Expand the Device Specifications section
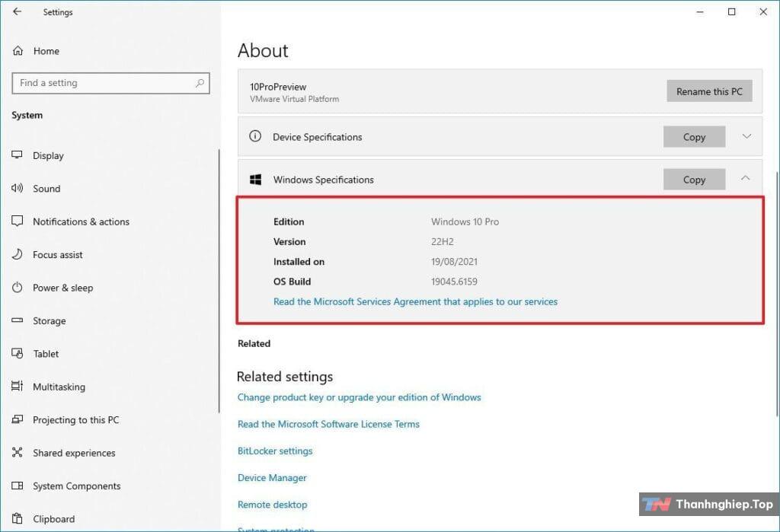Screen dimensions: 780x532 pos(746,136)
